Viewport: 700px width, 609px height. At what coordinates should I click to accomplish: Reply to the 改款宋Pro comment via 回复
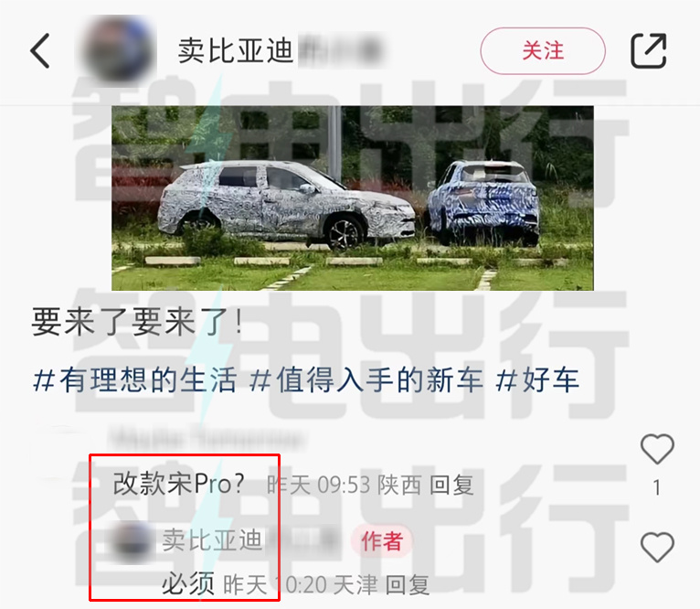[451, 485]
